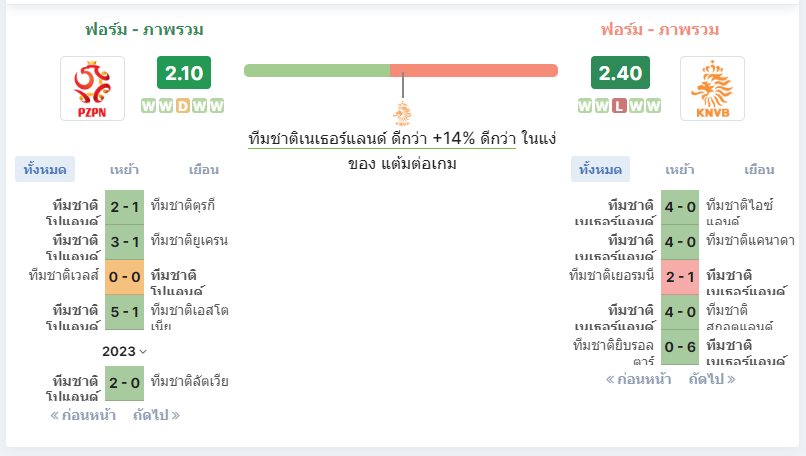Screen dimensions: 806x456
Task: Click the small lion marker below the comparison bar
Action: click(402, 114)
